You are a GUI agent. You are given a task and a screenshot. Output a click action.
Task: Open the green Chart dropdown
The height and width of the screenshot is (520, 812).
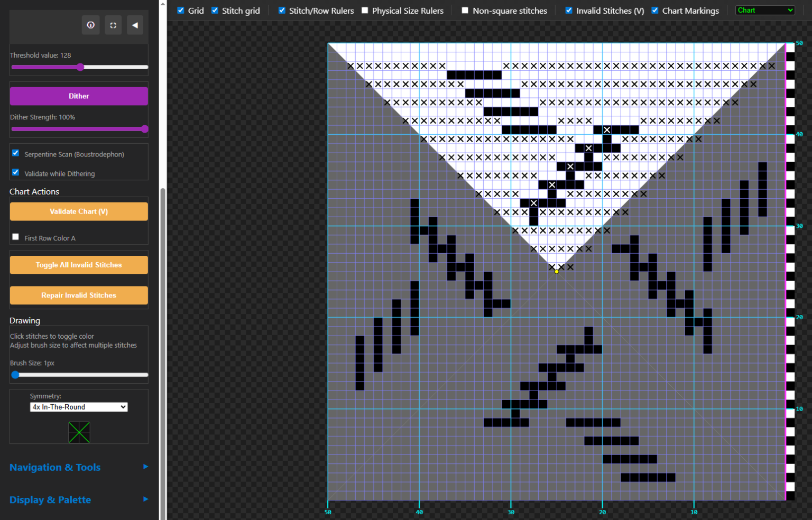[x=765, y=10]
